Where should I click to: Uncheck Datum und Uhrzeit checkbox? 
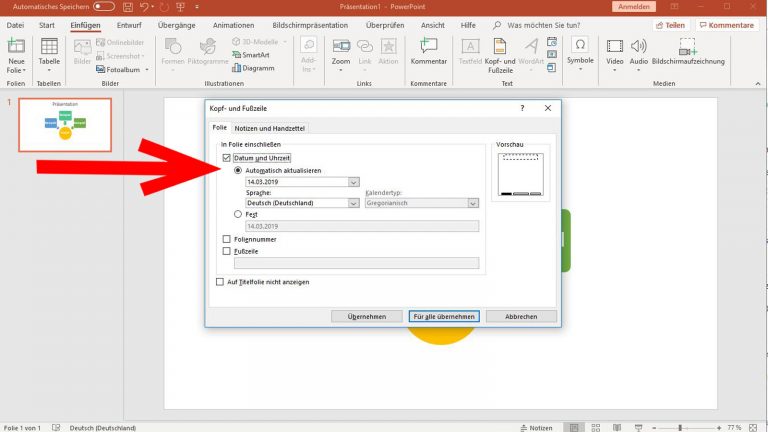[226, 158]
